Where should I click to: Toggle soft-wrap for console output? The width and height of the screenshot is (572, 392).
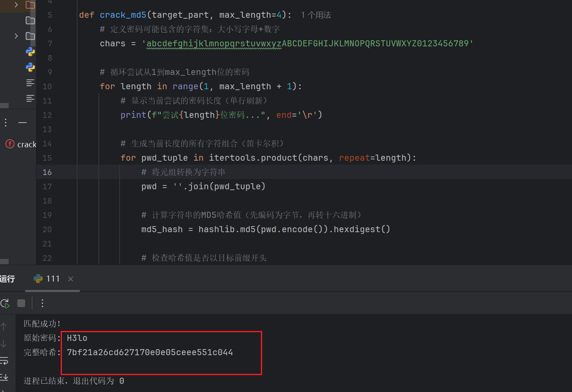(4, 361)
